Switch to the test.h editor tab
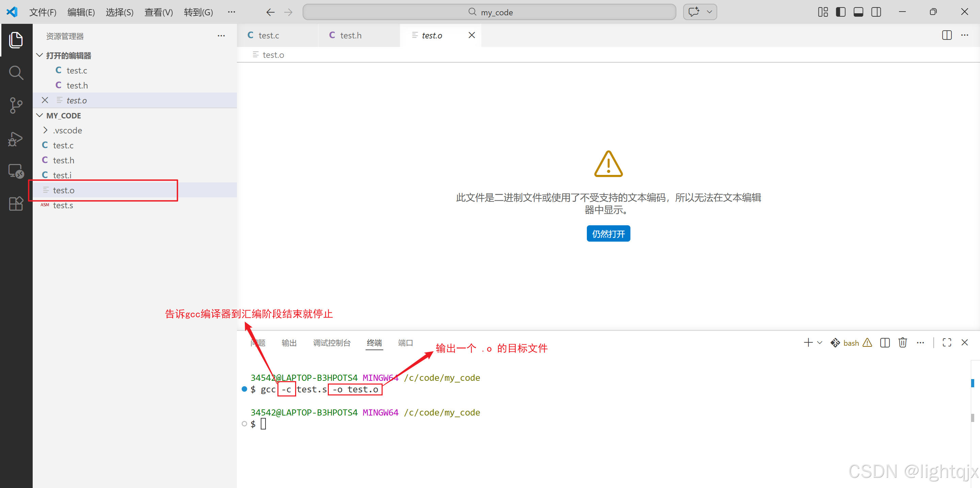The width and height of the screenshot is (980, 488). 359,35
